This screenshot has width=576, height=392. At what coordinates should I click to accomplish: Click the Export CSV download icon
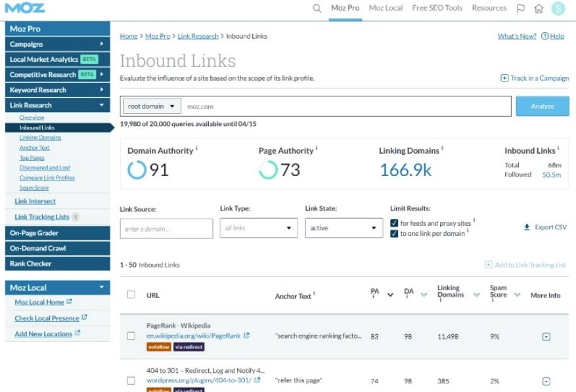[x=527, y=227]
